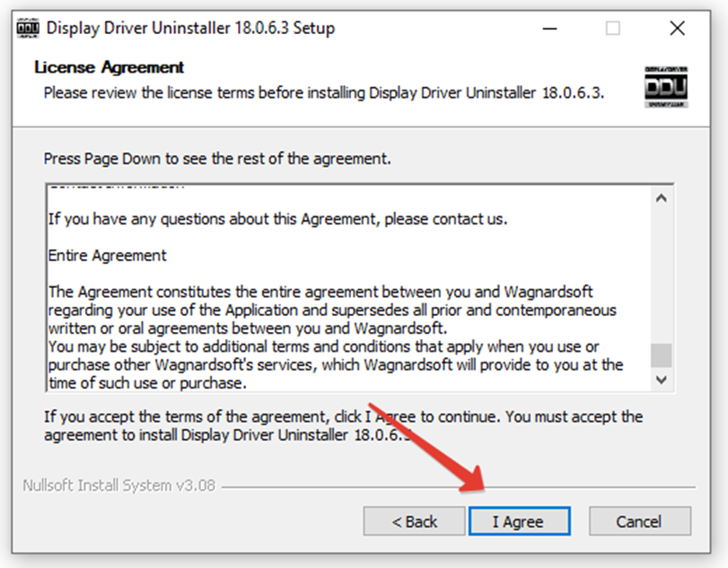Image resolution: width=728 pixels, height=568 pixels.
Task: Click 'Nullsoft Install System v3.08' label
Action: click(119, 485)
